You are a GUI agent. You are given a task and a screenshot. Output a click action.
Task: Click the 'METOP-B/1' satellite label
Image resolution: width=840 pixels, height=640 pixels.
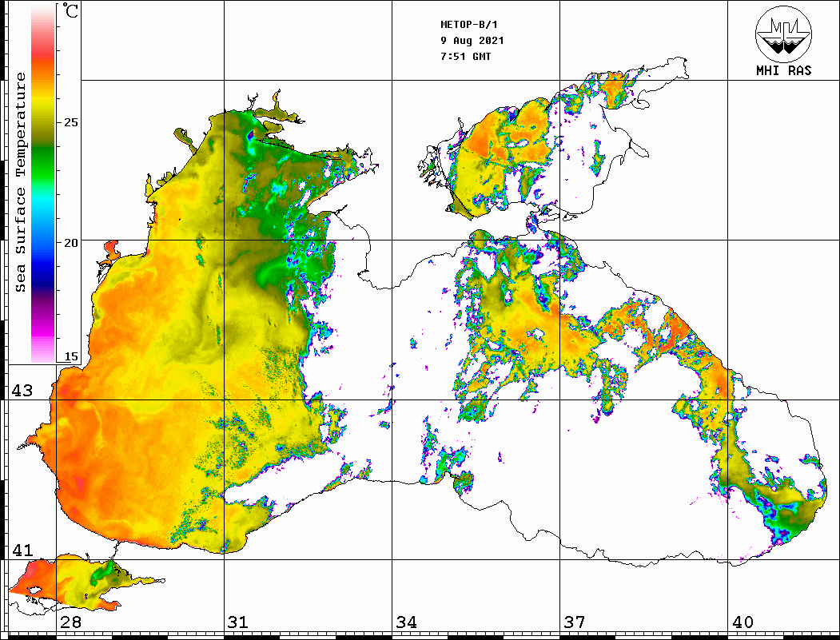[x=468, y=25]
